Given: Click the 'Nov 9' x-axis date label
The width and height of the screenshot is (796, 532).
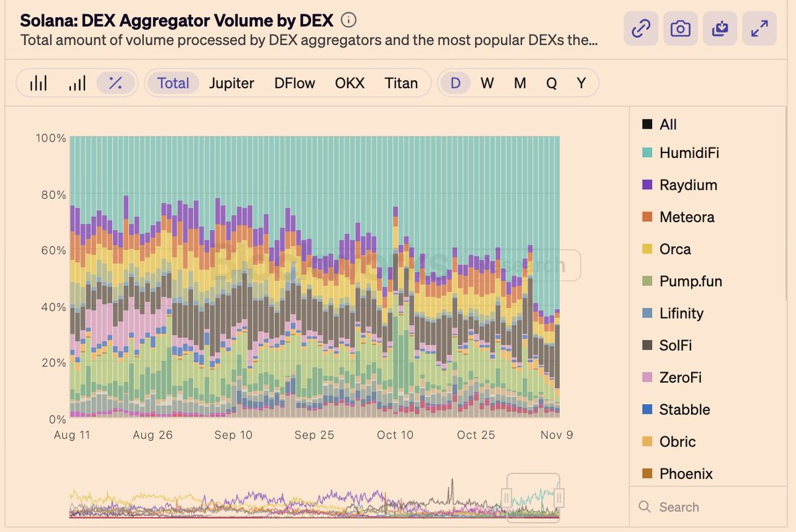Looking at the screenshot, I should click(556, 435).
